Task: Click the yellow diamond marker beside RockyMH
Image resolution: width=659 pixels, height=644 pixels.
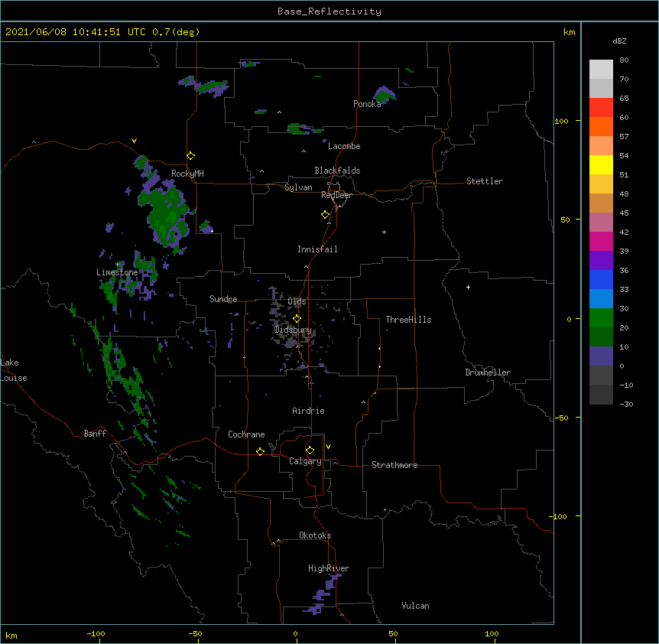Action: tap(191, 156)
